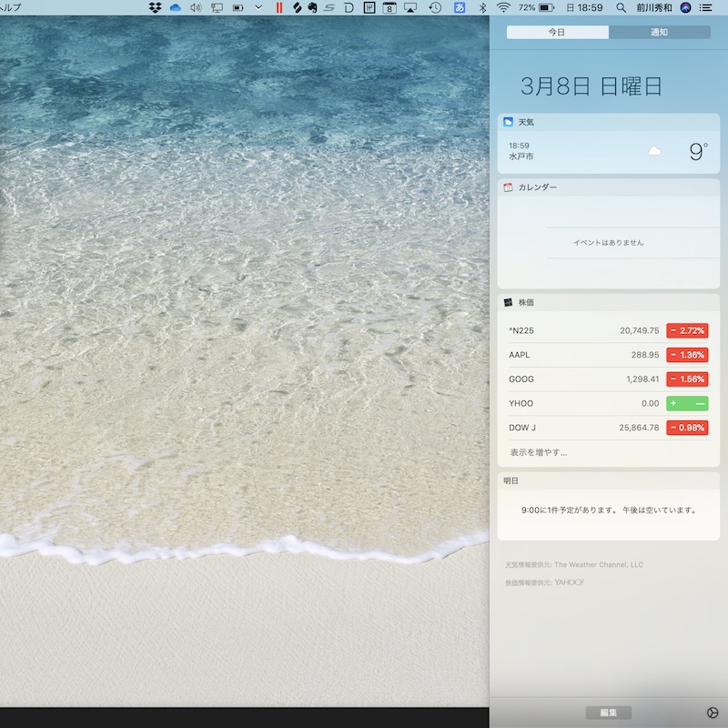This screenshot has width=728, height=728.
Task: Click the AirPlay display icon
Action: tap(410, 7)
